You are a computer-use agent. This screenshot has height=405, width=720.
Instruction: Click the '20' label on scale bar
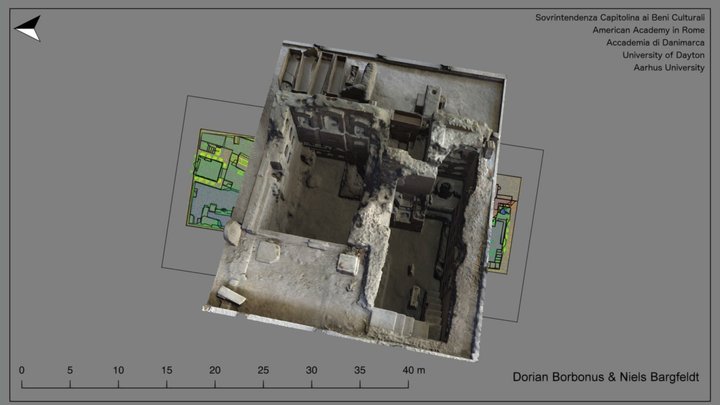pyautogui.click(x=215, y=370)
